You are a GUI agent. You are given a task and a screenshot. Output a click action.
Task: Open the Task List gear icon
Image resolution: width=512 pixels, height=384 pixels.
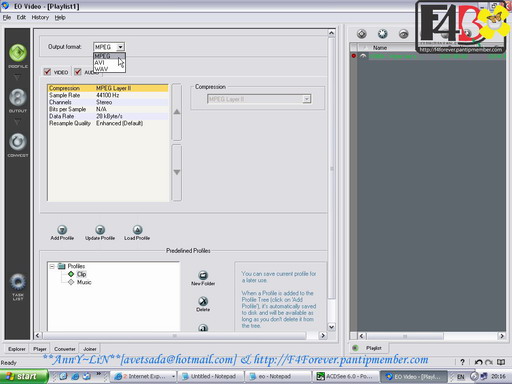[18, 282]
